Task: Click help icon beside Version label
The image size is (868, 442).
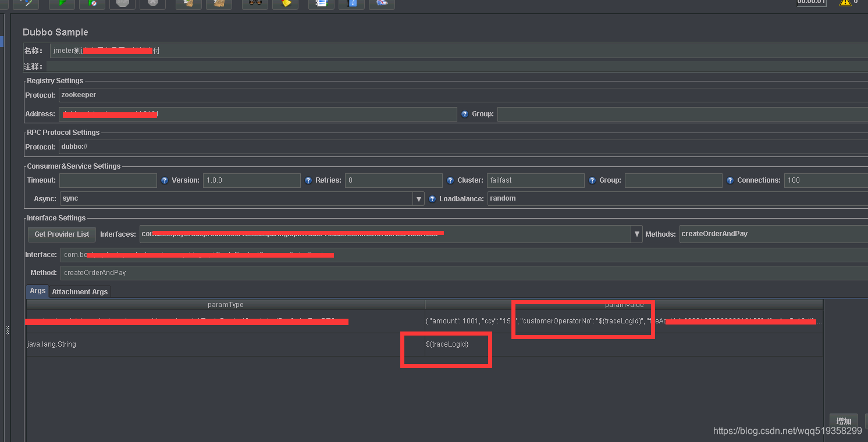Action: [165, 180]
